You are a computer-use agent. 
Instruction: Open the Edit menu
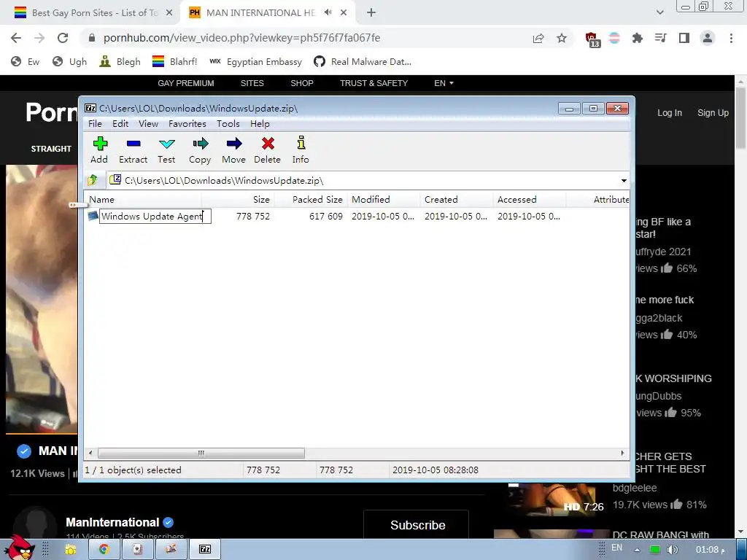[x=120, y=124]
